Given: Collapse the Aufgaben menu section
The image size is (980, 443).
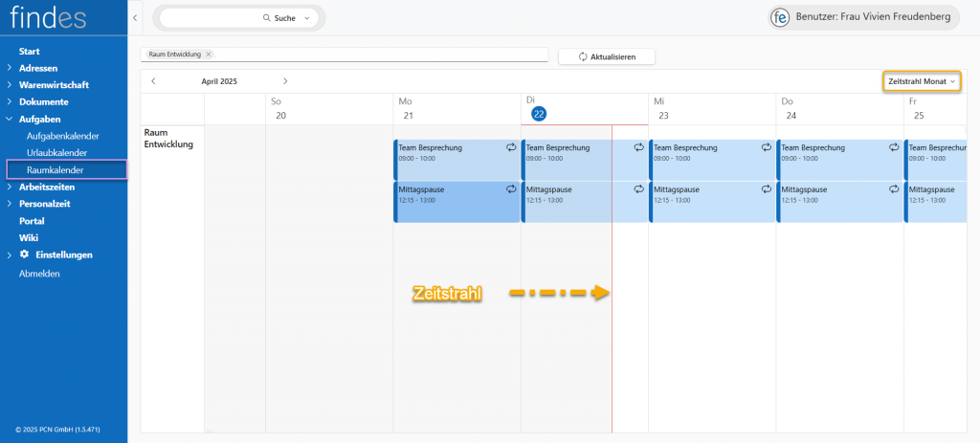Looking at the screenshot, I should coord(9,120).
